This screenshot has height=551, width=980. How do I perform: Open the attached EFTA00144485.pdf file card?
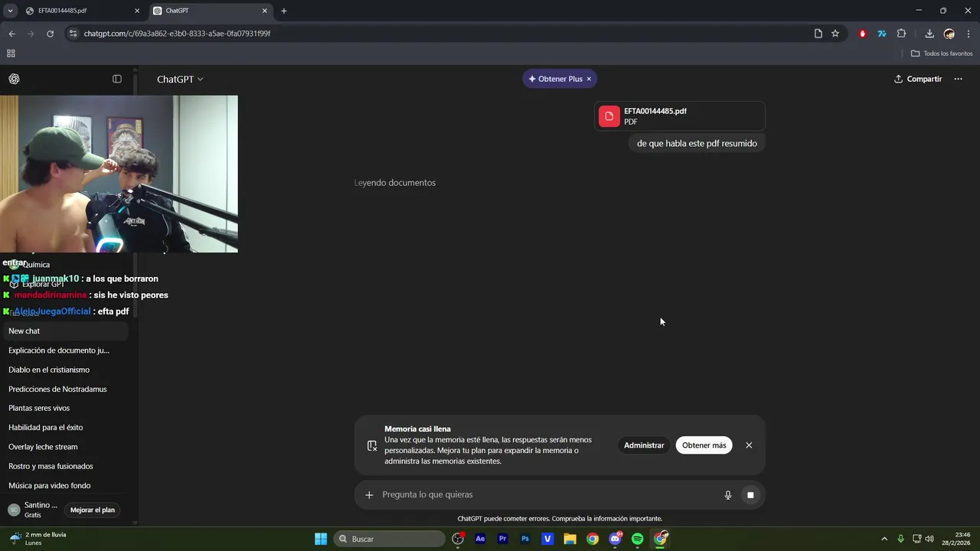[680, 116]
